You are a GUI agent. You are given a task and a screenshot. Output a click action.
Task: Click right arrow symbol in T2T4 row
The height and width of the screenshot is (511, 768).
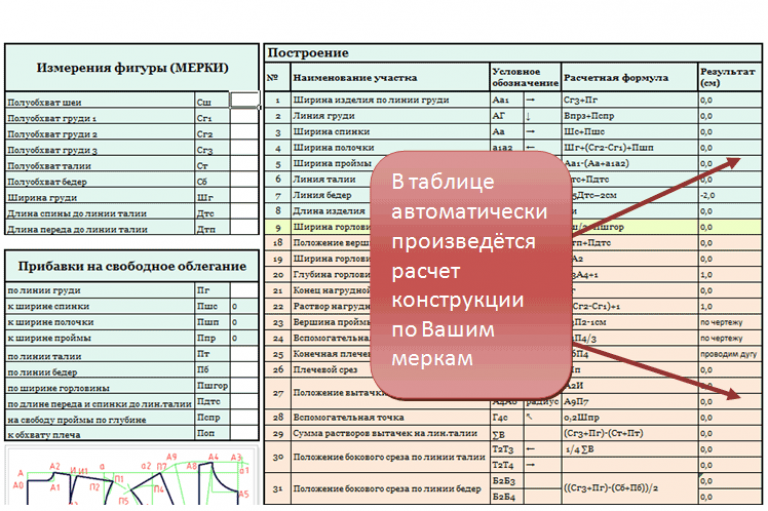pos(531,465)
